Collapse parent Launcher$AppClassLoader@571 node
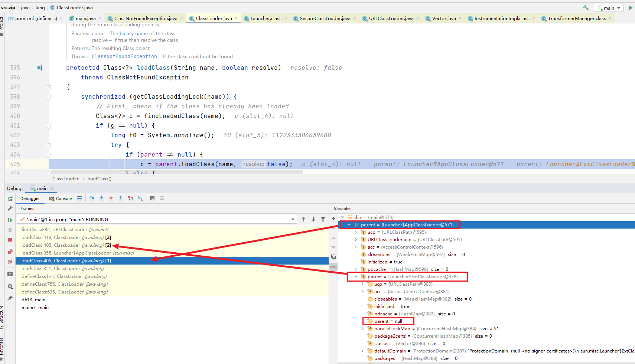This screenshot has width=635, height=364. pos(349,224)
